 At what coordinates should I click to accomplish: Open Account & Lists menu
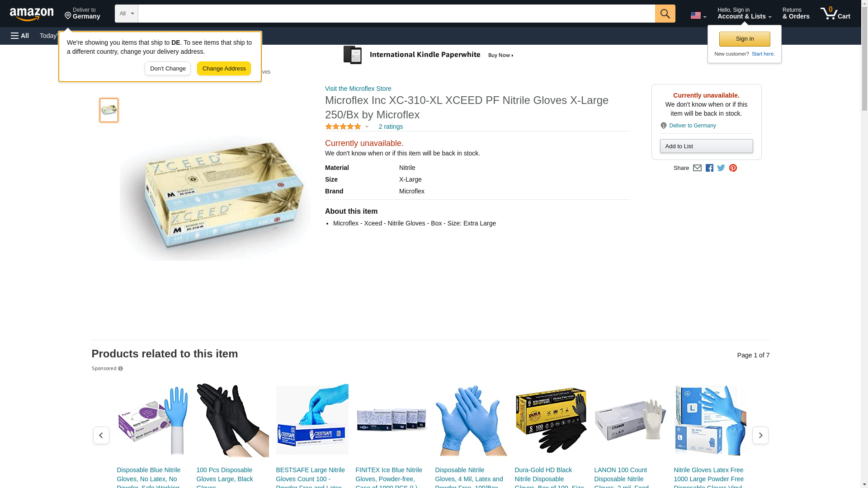pos(744,14)
